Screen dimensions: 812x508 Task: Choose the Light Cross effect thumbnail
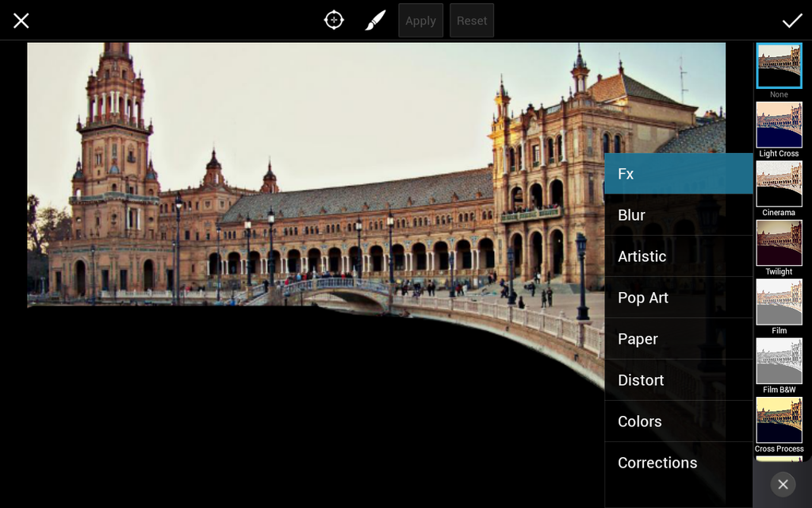[x=779, y=125]
